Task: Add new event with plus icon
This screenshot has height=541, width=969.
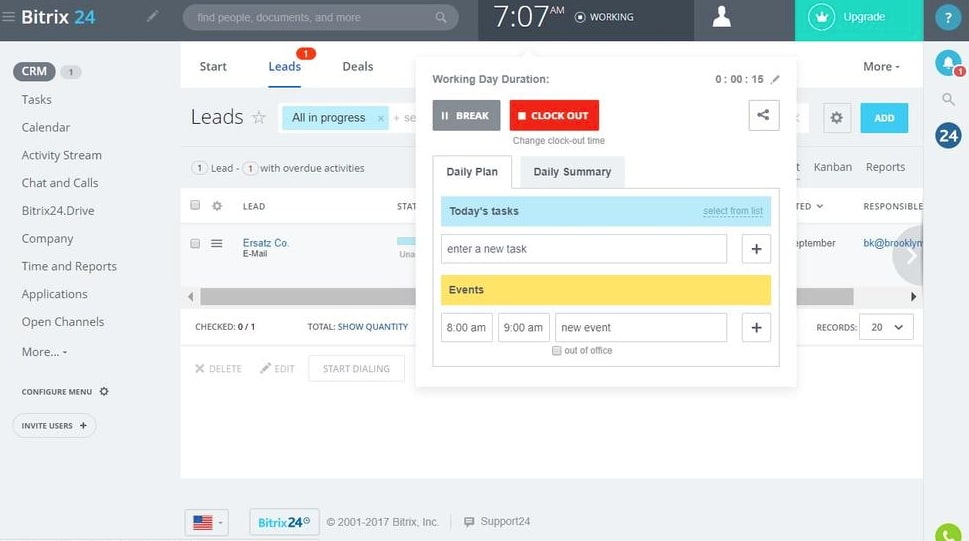Action: [x=756, y=328]
